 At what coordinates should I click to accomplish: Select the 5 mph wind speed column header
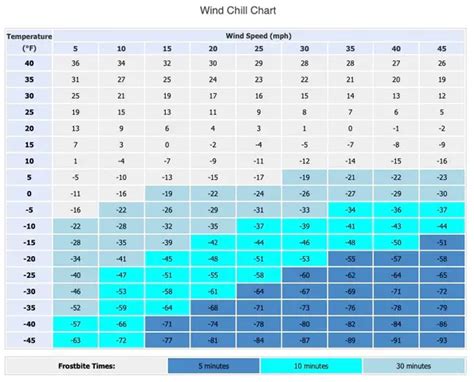coord(76,49)
